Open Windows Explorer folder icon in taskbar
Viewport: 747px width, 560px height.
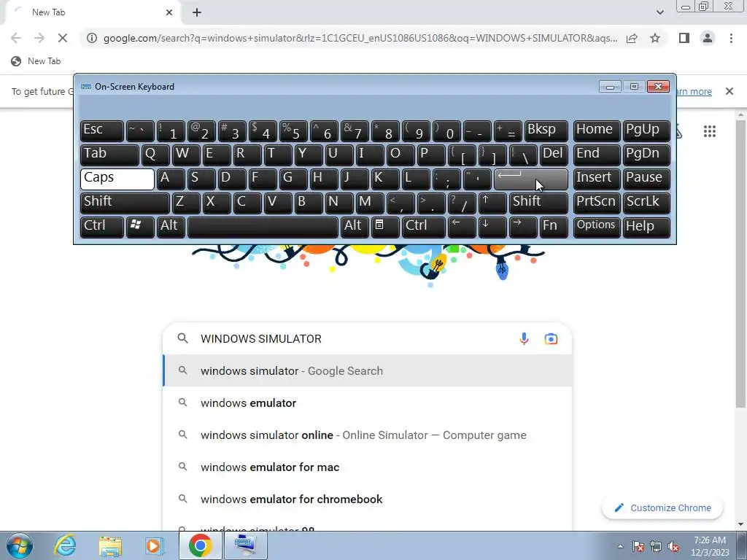(110, 545)
